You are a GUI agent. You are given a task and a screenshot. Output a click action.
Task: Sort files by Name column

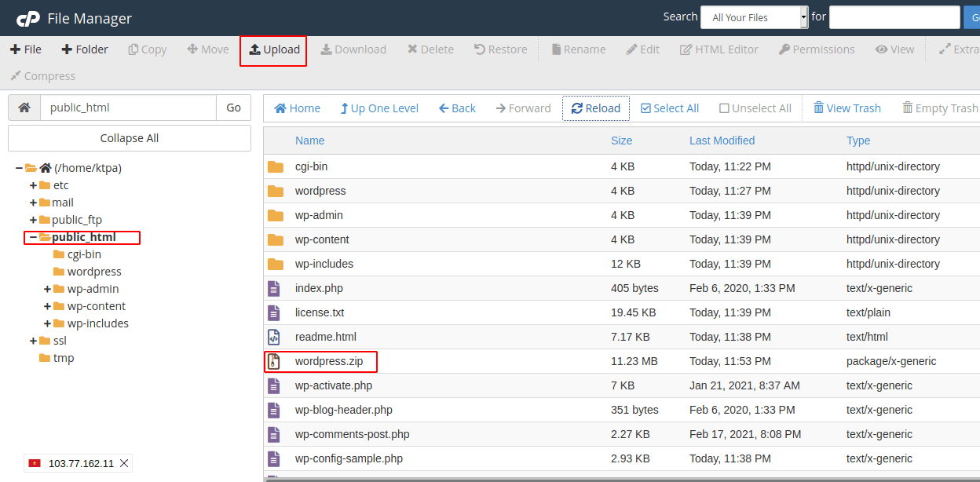tap(309, 141)
